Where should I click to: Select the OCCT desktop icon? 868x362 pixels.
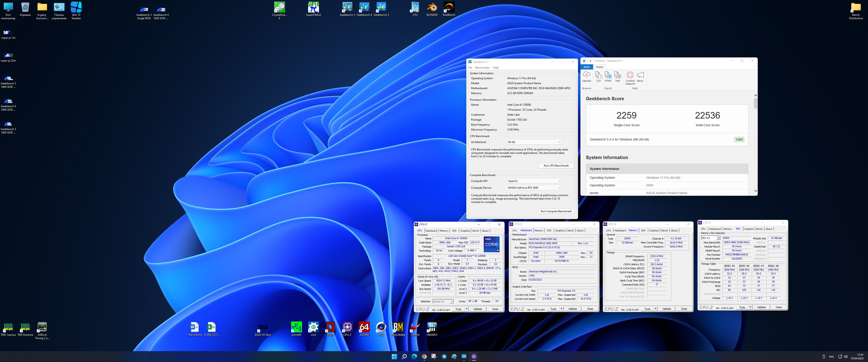(x=330, y=329)
